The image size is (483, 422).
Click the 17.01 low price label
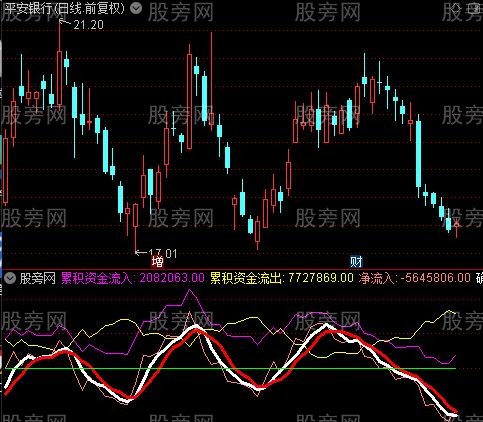point(162,253)
